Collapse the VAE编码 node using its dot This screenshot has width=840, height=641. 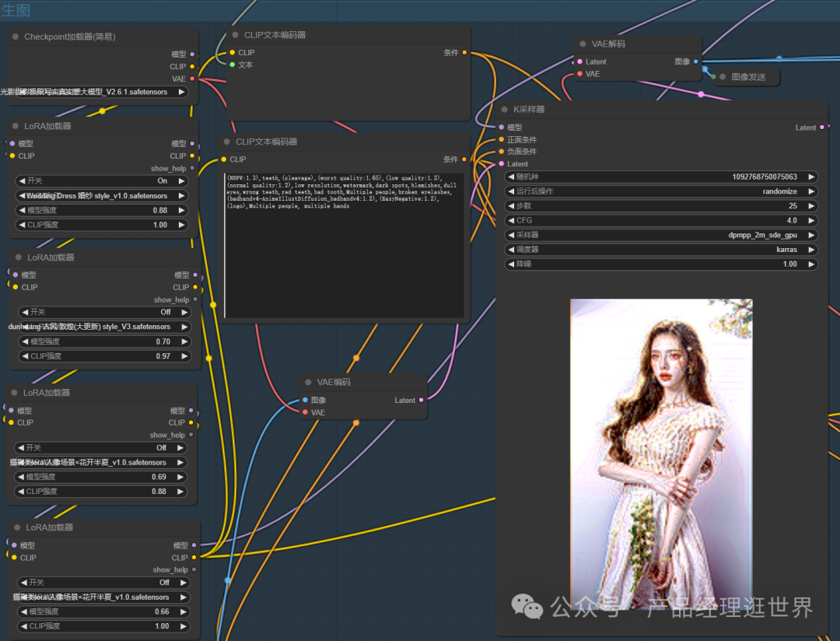(309, 382)
